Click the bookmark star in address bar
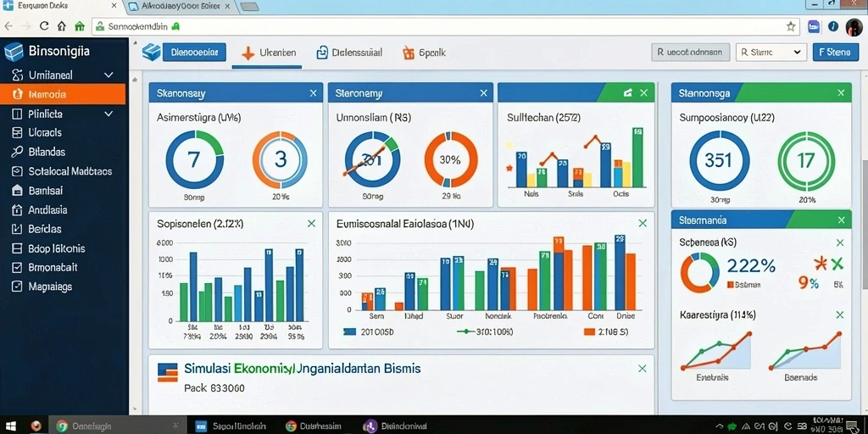The width and height of the screenshot is (868, 434). [791, 26]
